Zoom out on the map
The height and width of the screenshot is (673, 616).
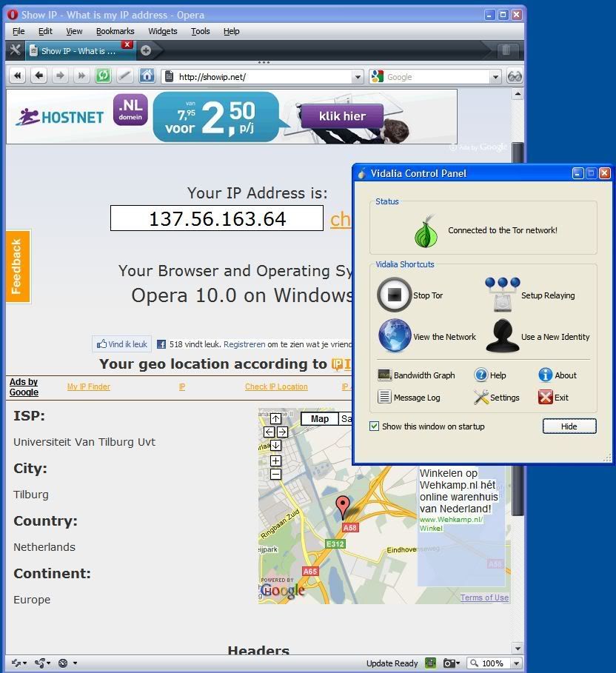coord(275,475)
